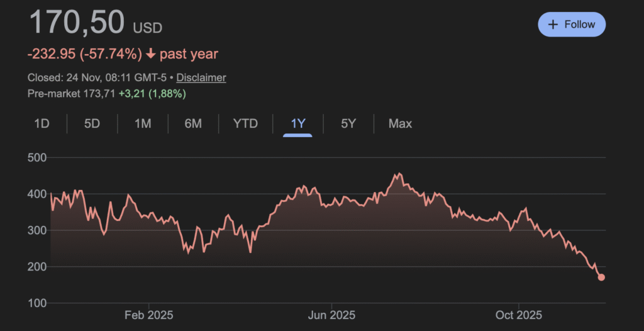Click the red down arrow beside past year
644x331 pixels.
click(150, 54)
